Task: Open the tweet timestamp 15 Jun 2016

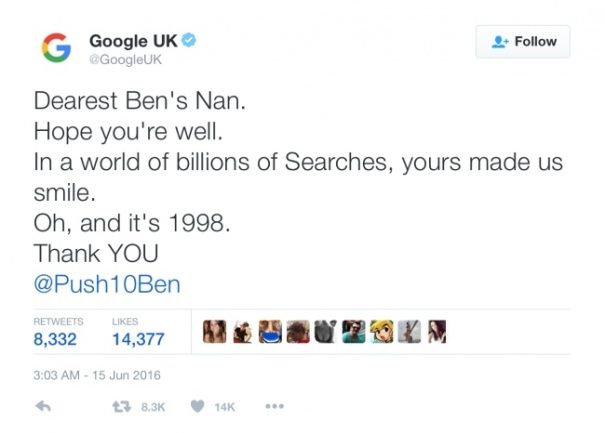Action: 98,375
